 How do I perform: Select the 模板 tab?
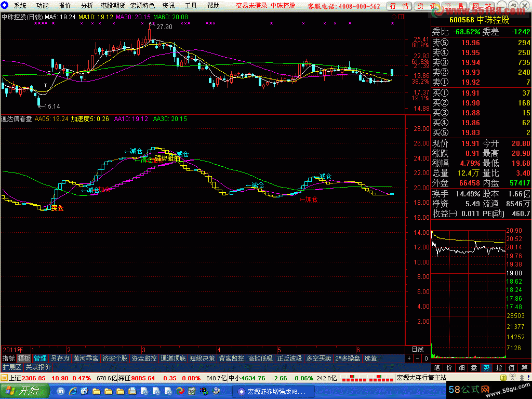(24, 358)
